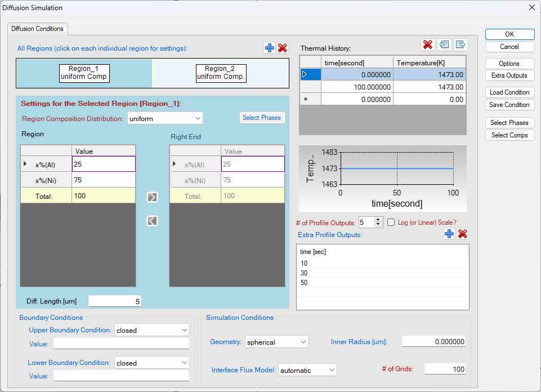
Task: Open the Extra Outputs dialog
Action: click(509, 75)
